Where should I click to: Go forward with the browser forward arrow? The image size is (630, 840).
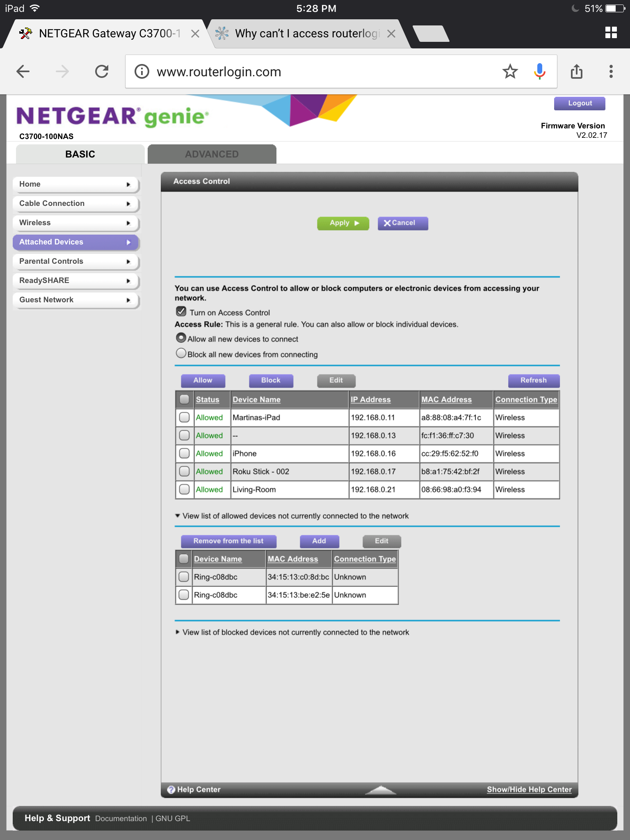click(x=62, y=71)
